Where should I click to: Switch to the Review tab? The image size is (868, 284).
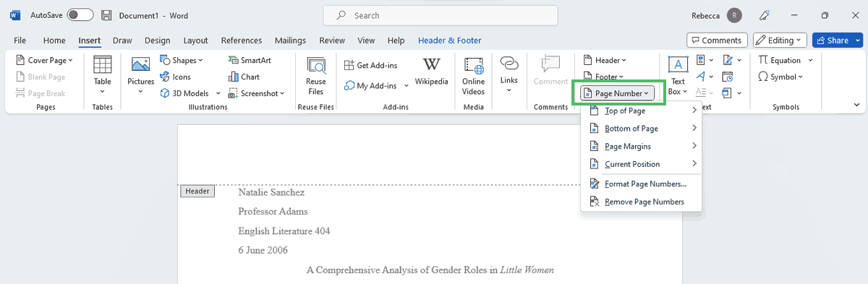pyautogui.click(x=332, y=40)
